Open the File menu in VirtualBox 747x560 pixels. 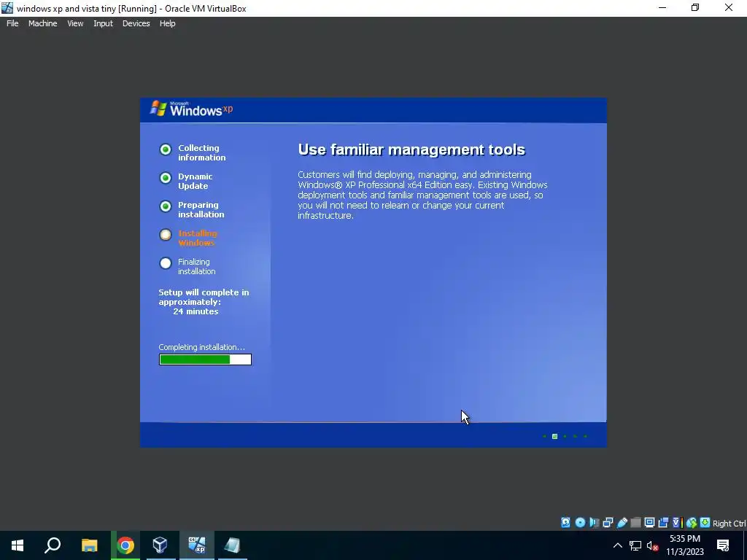coord(12,23)
